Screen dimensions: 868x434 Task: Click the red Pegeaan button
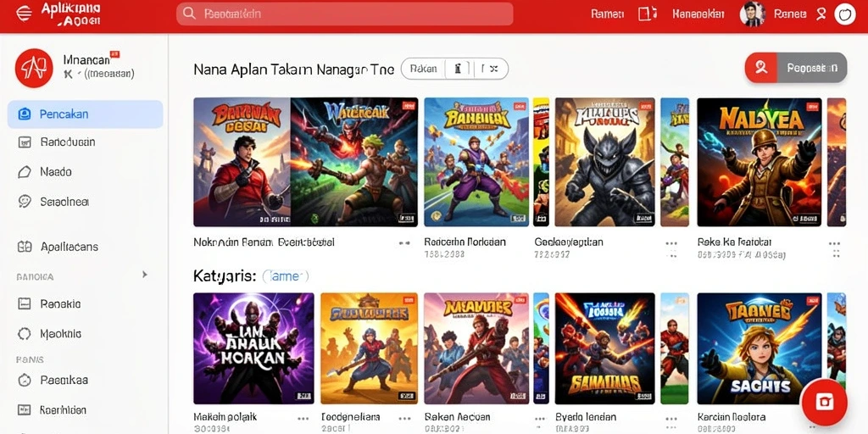(795, 68)
